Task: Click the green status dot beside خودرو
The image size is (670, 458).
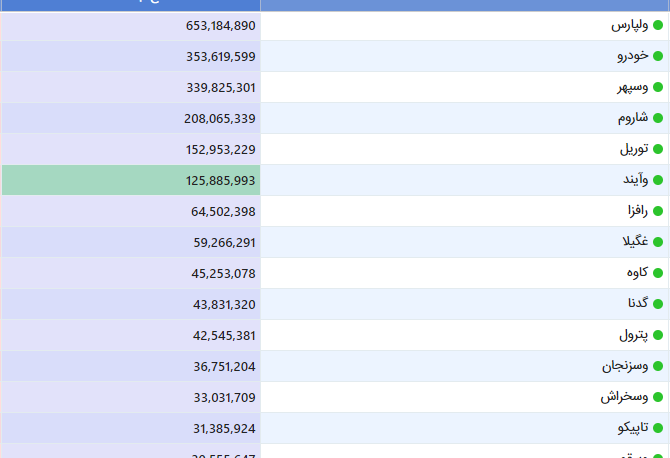Action: pyautogui.click(x=658, y=56)
